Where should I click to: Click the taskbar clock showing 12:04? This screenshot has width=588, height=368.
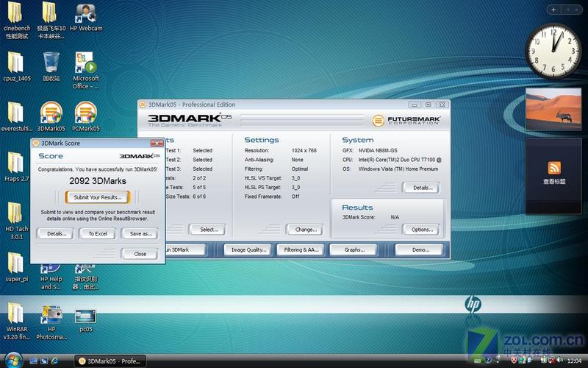[574, 361]
